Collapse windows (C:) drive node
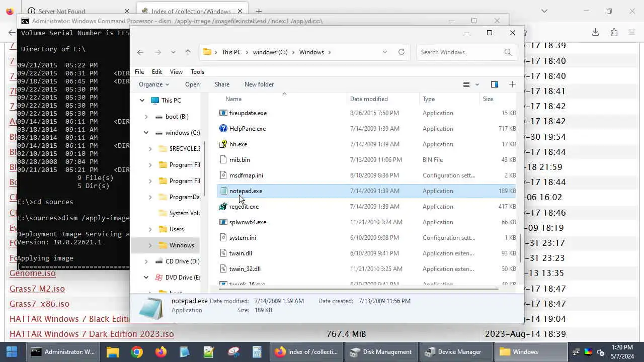This screenshot has height=362, width=644. (146, 133)
